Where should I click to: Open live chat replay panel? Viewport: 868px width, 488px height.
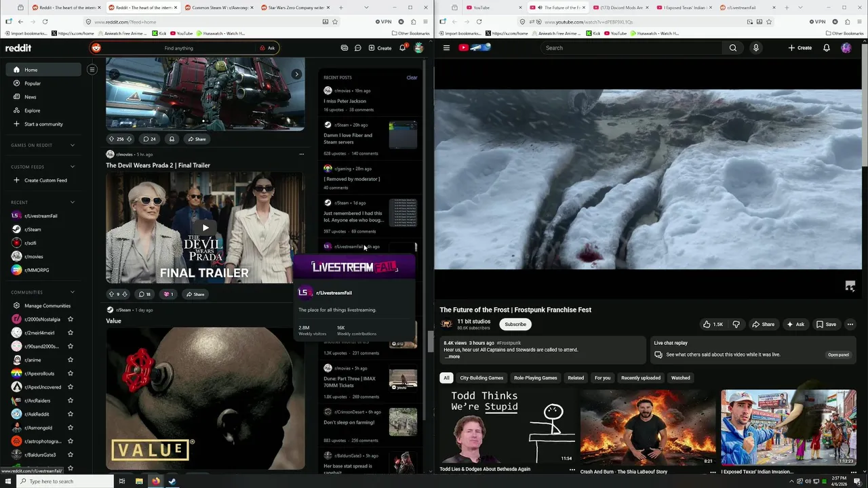click(x=838, y=354)
